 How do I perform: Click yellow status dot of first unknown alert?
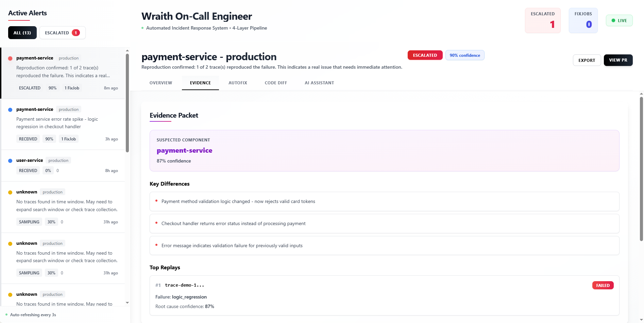click(10, 192)
